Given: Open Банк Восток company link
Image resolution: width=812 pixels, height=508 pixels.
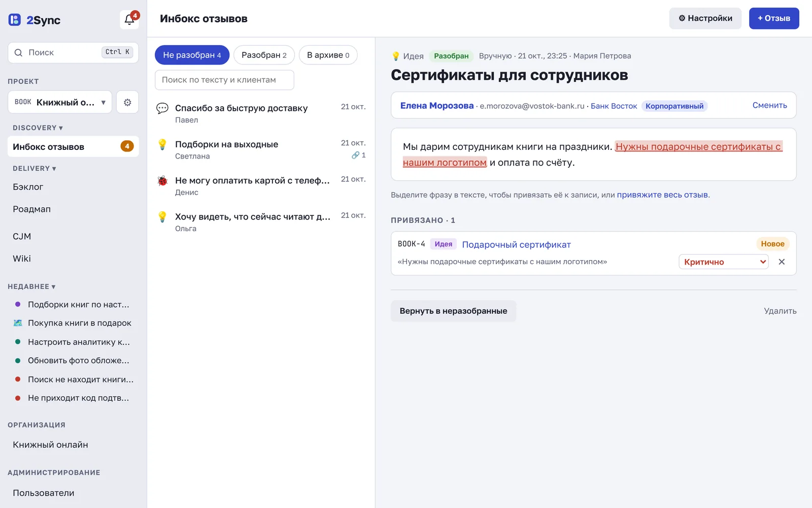Looking at the screenshot, I should point(614,106).
